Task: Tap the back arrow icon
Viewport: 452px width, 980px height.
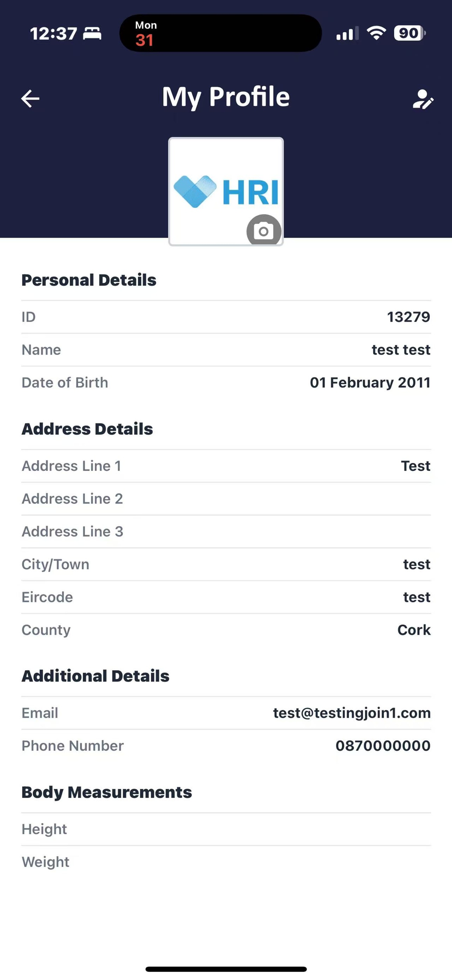Action: (x=30, y=98)
